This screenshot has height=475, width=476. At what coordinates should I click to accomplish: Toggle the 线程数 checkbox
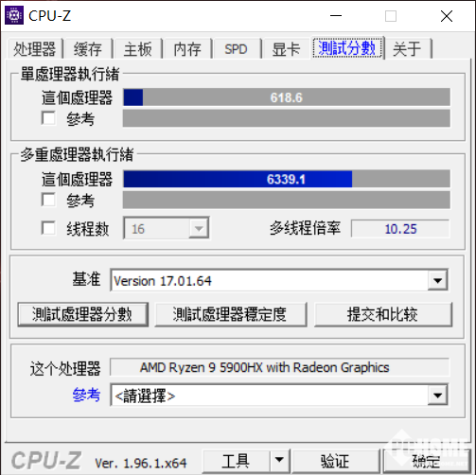click(48, 228)
